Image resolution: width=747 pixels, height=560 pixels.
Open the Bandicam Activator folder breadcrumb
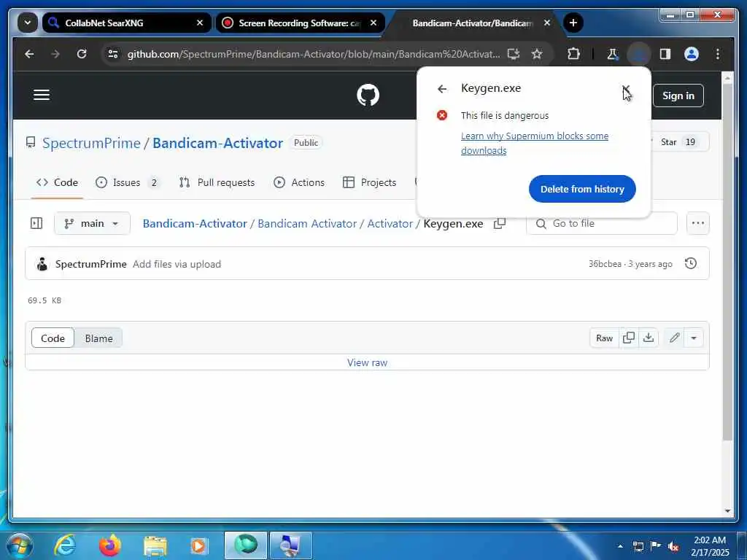pyautogui.click(x=307, y=223)
